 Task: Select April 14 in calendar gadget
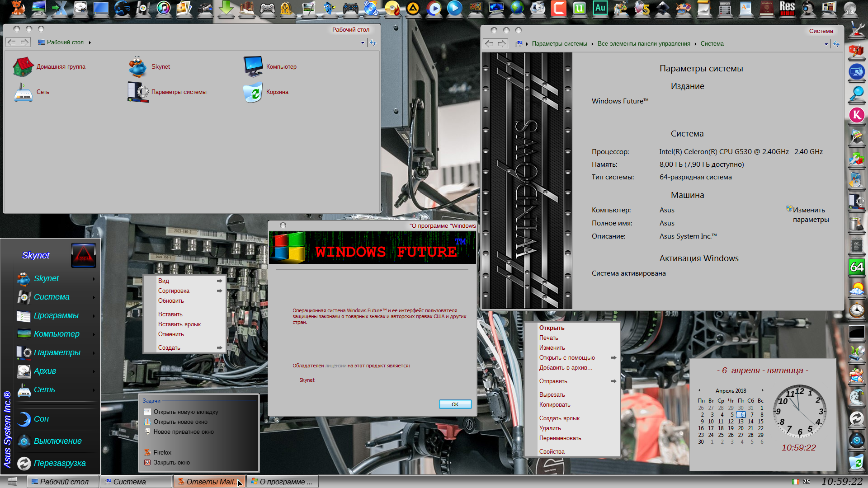click(750, 421)
